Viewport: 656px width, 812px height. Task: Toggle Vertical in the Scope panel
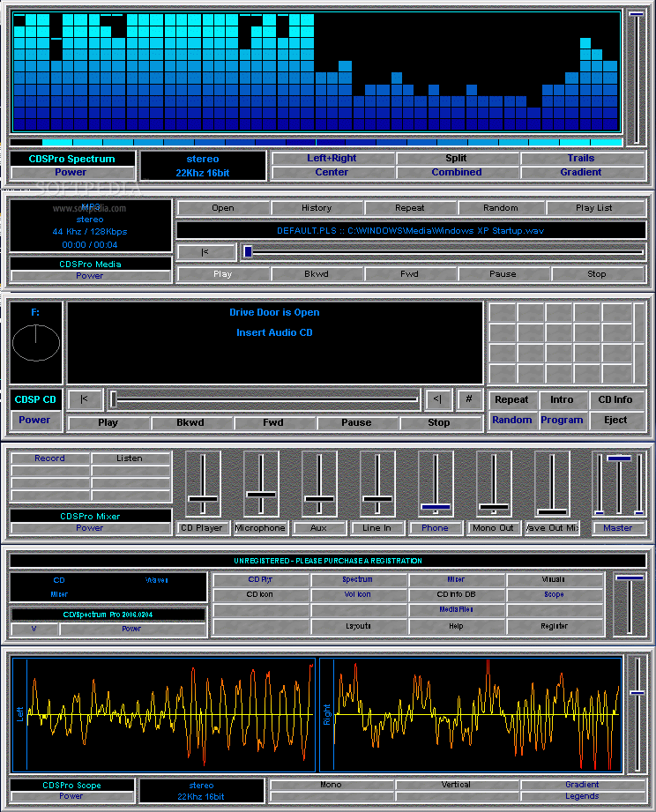tap(456, 785)
